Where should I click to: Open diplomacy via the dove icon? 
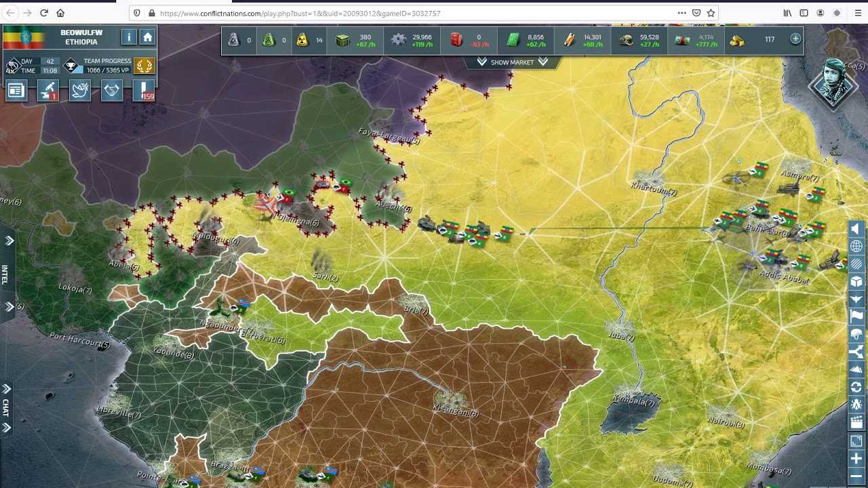click(x=80, y=90)
